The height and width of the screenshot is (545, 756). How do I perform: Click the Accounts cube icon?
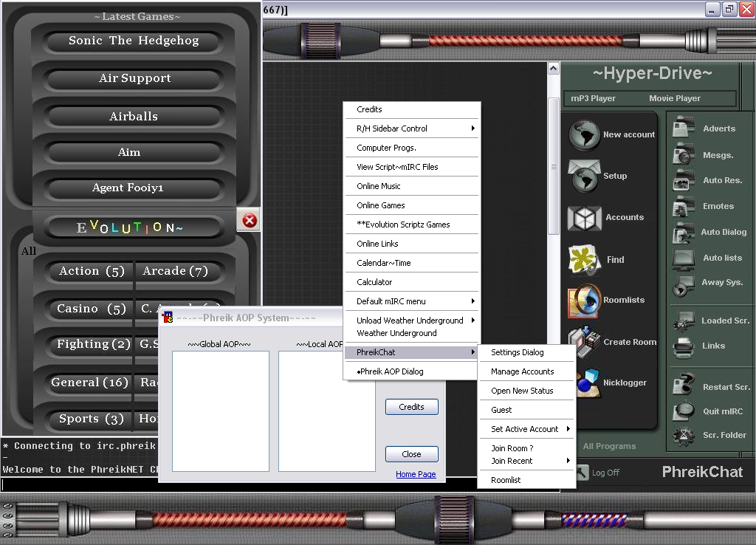point(585,218)
